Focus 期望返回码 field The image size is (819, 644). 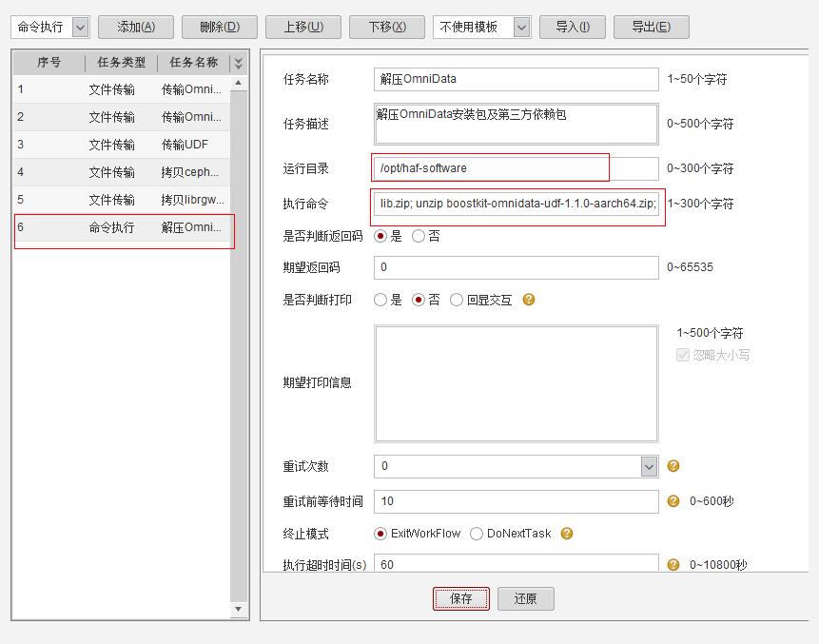517,267
